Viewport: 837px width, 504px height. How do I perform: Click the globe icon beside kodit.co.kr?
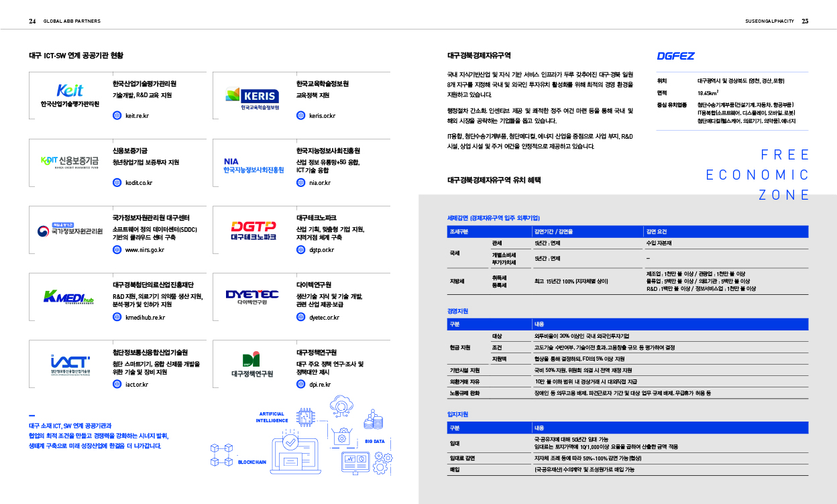tap(117, 182)
